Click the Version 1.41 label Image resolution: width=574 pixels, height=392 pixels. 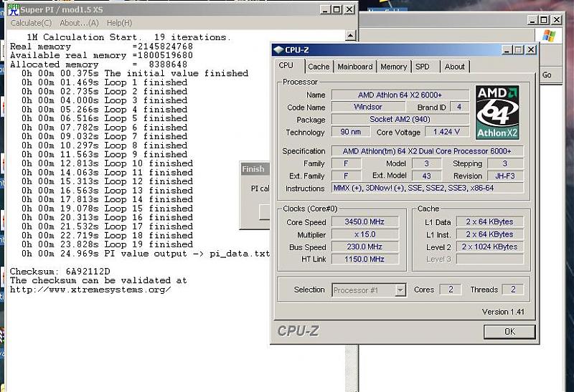pyautogui.click(x=503, y=312)
